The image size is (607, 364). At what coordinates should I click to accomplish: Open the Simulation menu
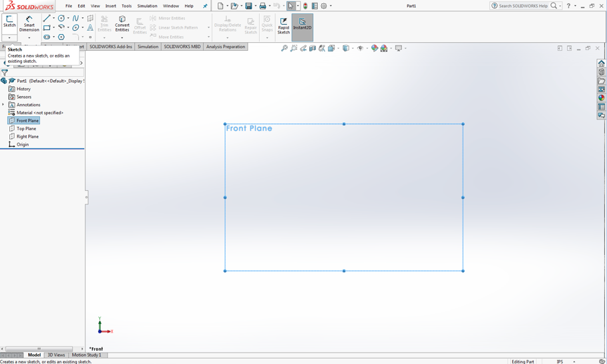(147, 6)
